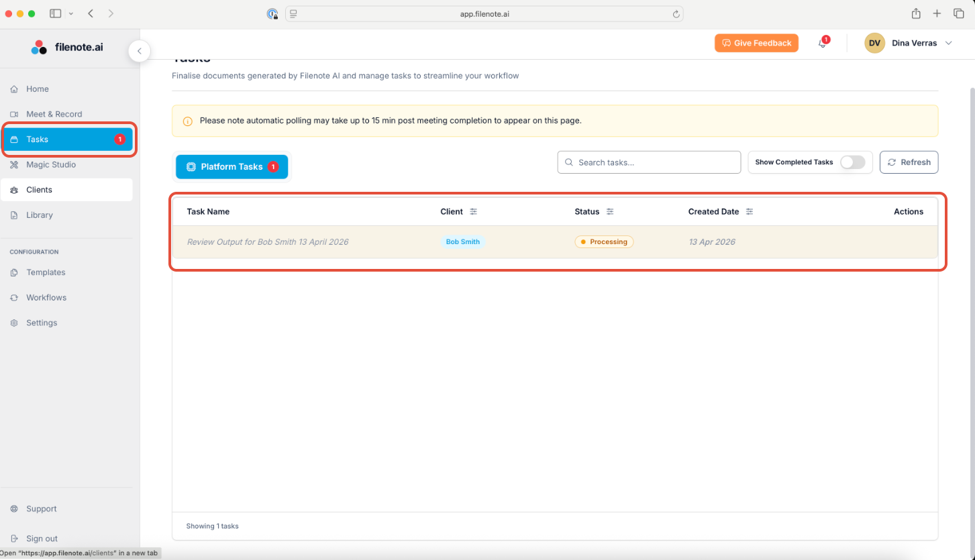
Task: Click the Sign out arrow icon
Action: point(14,539)
